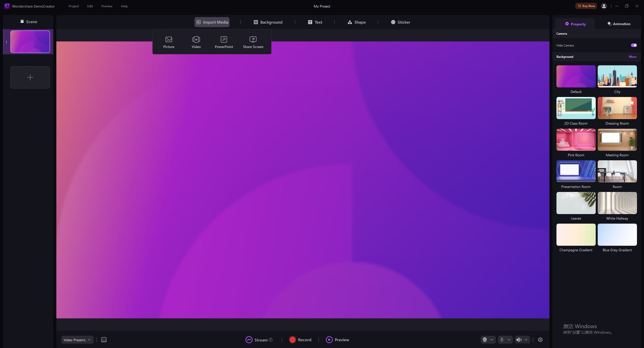Expand the Video Present mode dropdown

[77, 340]
